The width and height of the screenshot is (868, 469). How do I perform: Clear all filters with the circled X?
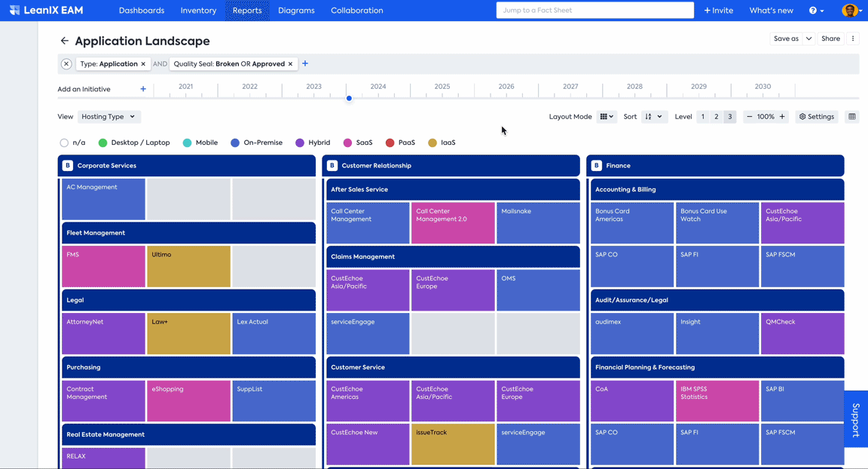coord(66,63)
